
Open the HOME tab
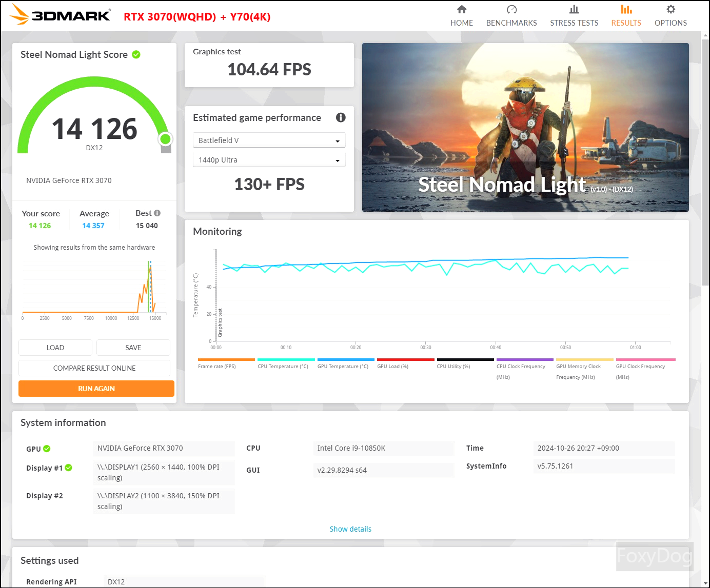tap(462, 16)
